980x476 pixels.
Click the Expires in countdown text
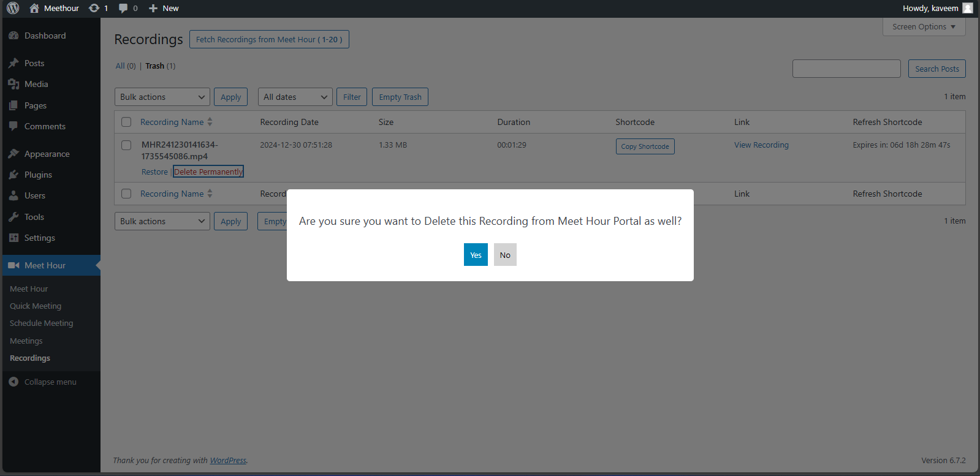(x=902, y=145)
